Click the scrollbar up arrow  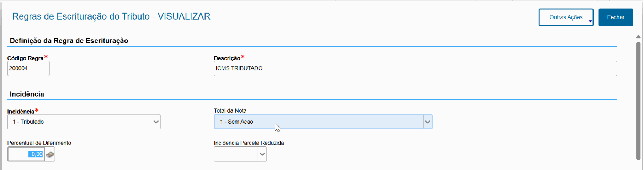point(638,37)
